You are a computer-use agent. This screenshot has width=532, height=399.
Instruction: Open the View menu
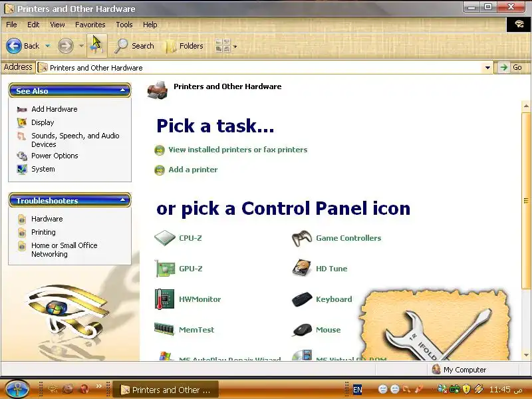coord(57,25)
